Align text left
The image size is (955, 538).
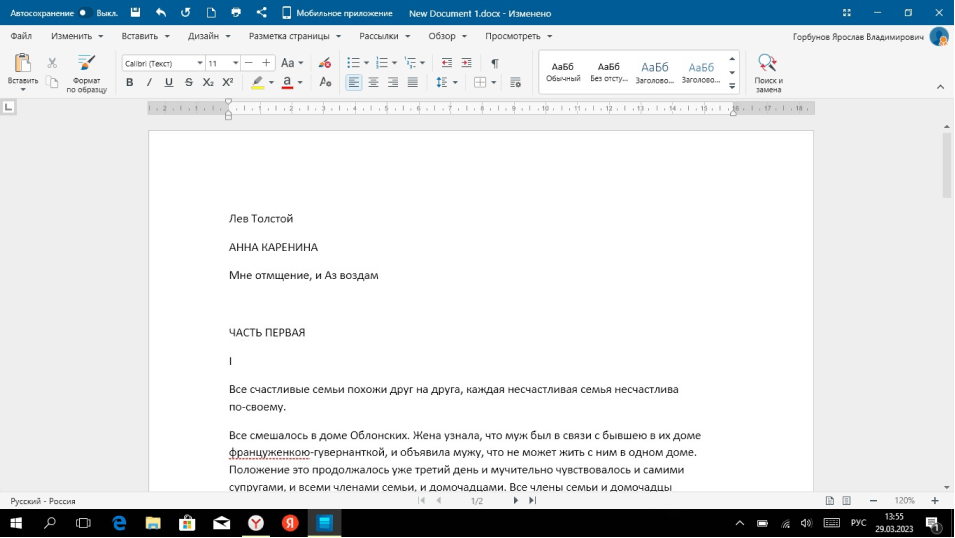353,82
